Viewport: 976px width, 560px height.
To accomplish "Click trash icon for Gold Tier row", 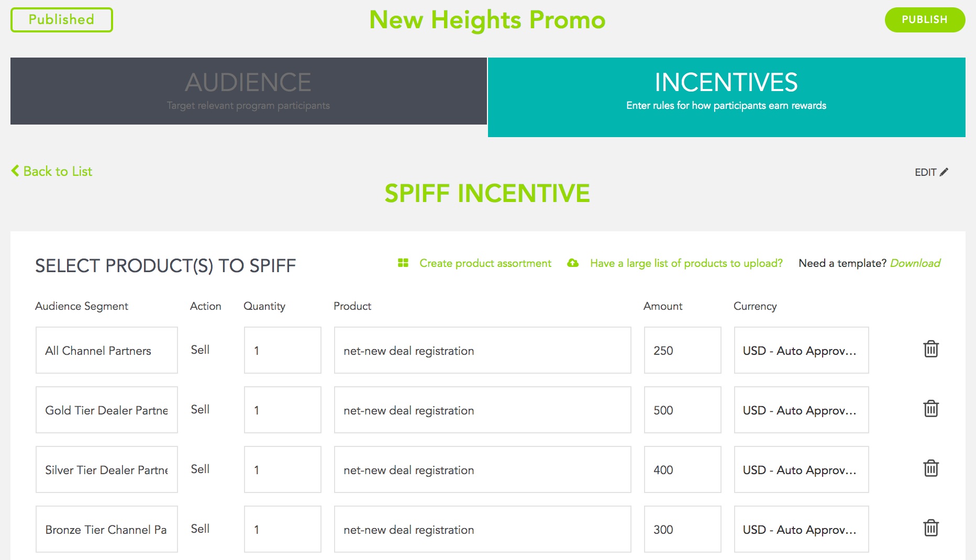I will (x=930, y=409).
